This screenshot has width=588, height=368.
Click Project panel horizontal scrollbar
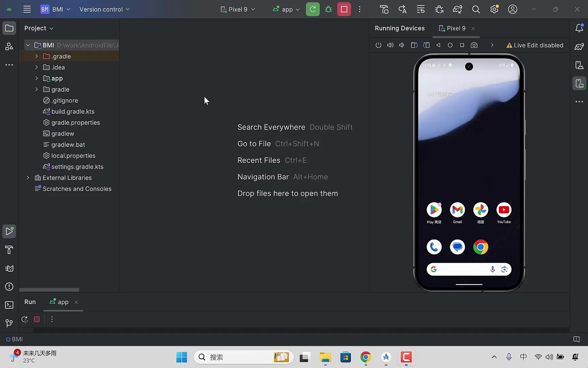coord(49,290)
